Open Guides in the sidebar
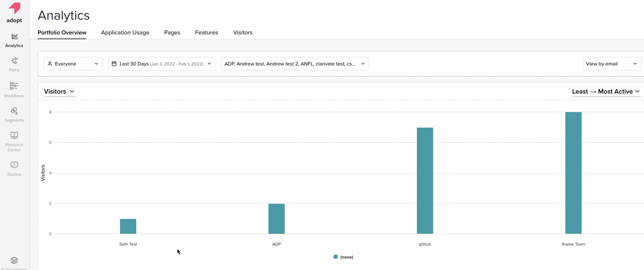Image resolution: width=644 pixels, height=270 pixels. pyautogui.click(x=14, y=168)
